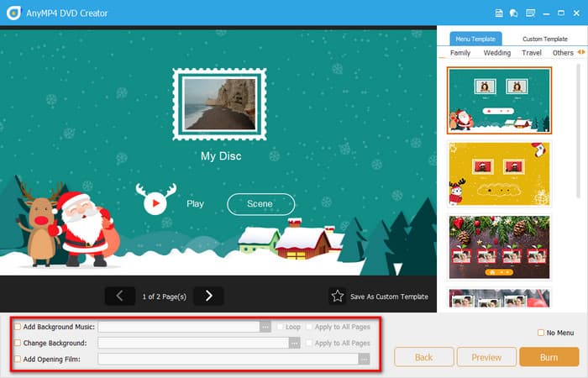Go to the next menu page arrow
588x378 pixels.
pyautogui.click(x=208, y=296)
